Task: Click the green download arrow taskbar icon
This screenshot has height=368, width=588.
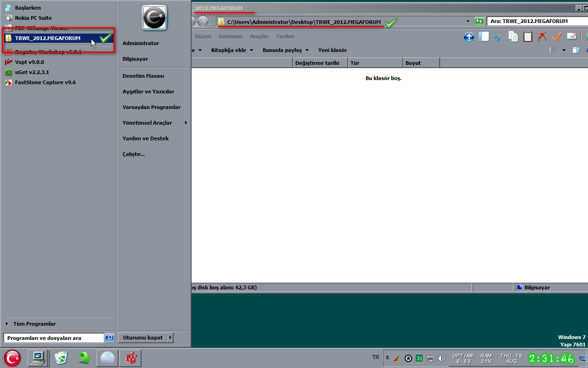Action: (84, 358)
